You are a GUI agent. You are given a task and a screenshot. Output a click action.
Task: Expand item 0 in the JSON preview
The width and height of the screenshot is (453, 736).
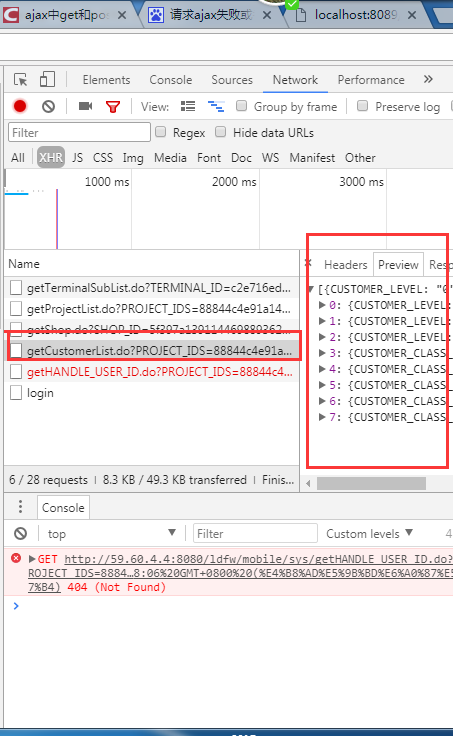pyautogui.click(x=322, y=305)
